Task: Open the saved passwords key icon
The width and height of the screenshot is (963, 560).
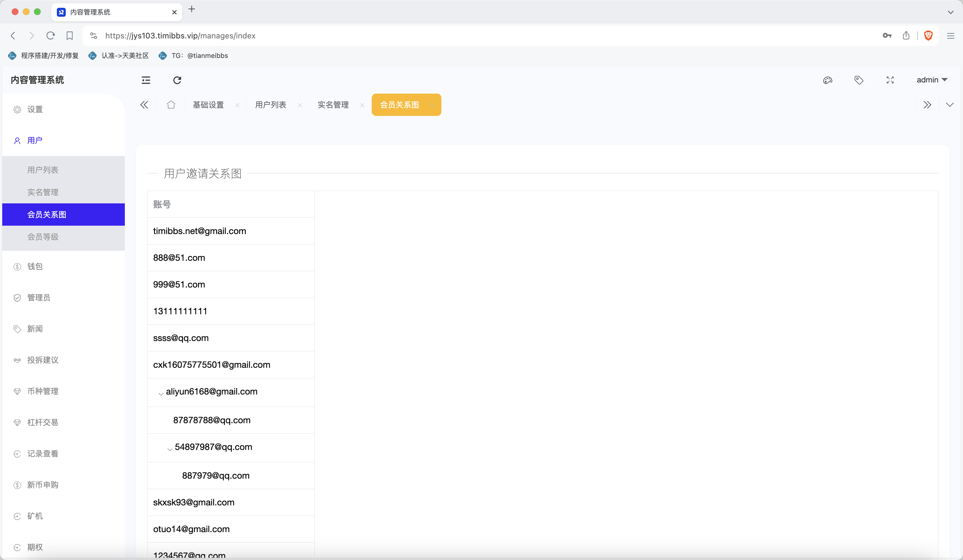Action: [887, 36]
